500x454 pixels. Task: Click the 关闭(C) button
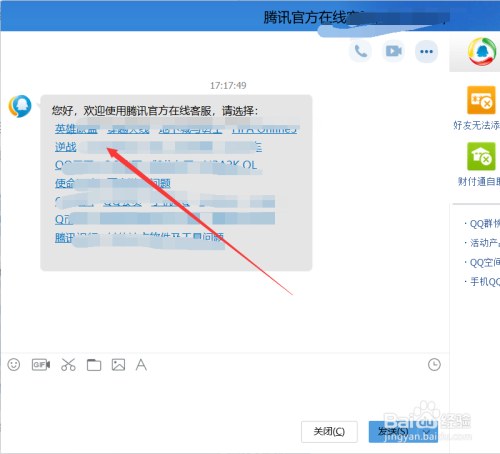pos(329,432)
